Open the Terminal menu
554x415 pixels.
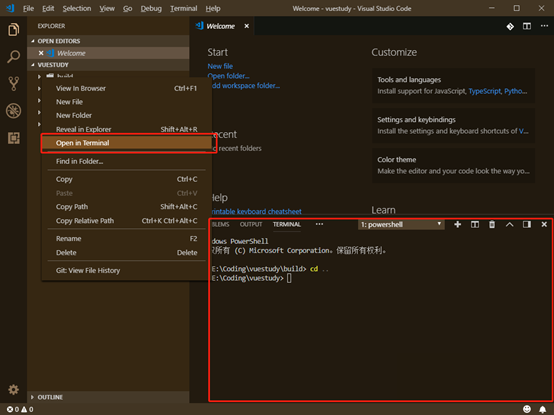coord(183,8)
